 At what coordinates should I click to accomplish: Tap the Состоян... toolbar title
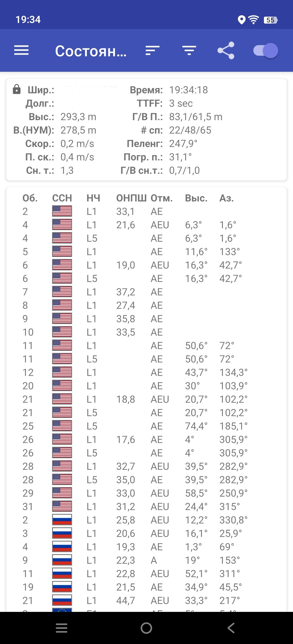(91, 51)
